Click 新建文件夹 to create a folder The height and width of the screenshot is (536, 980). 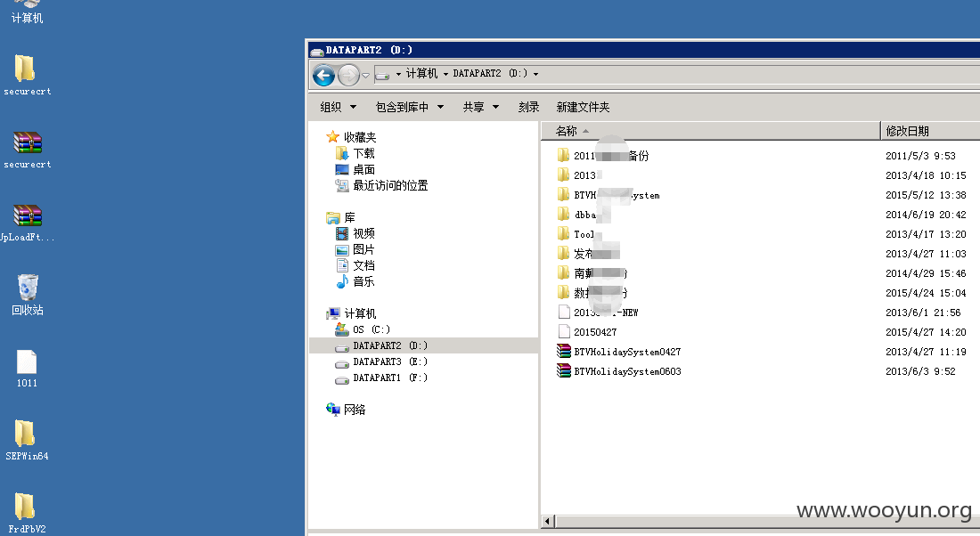pyautogui.click(x=584, y=107)
